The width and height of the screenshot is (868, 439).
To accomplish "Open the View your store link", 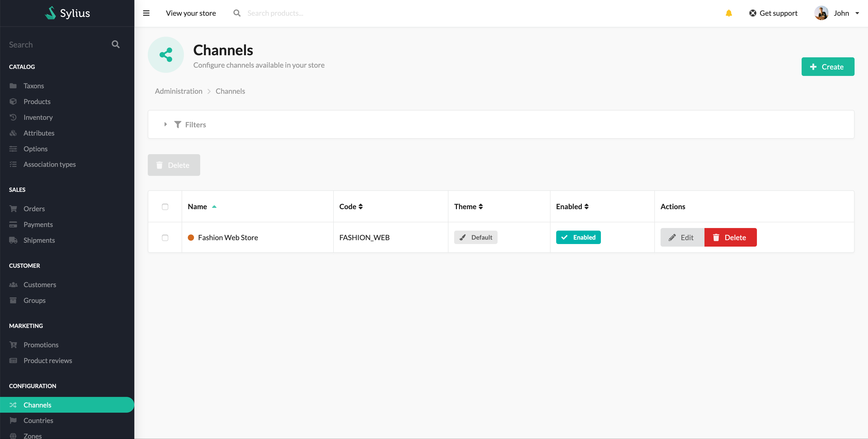I will click(x=191, y=13).
